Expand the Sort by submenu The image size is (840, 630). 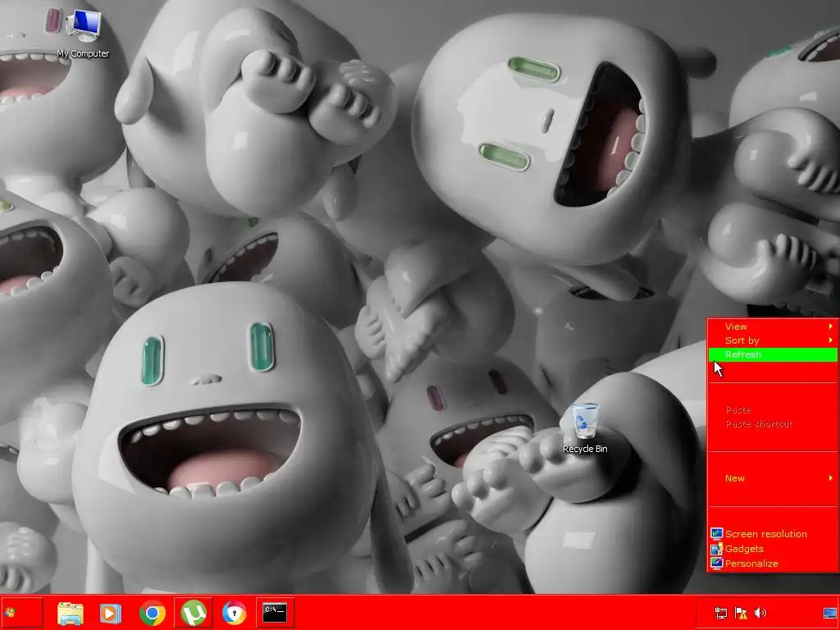[773, 340]
